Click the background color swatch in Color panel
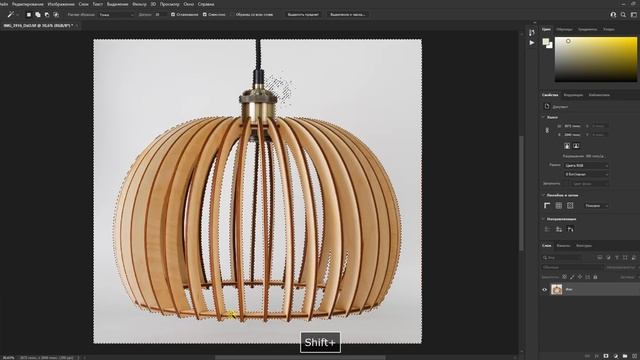Image resolution: width=640 pixels, height=360 pixels. (x=549, y=45)
